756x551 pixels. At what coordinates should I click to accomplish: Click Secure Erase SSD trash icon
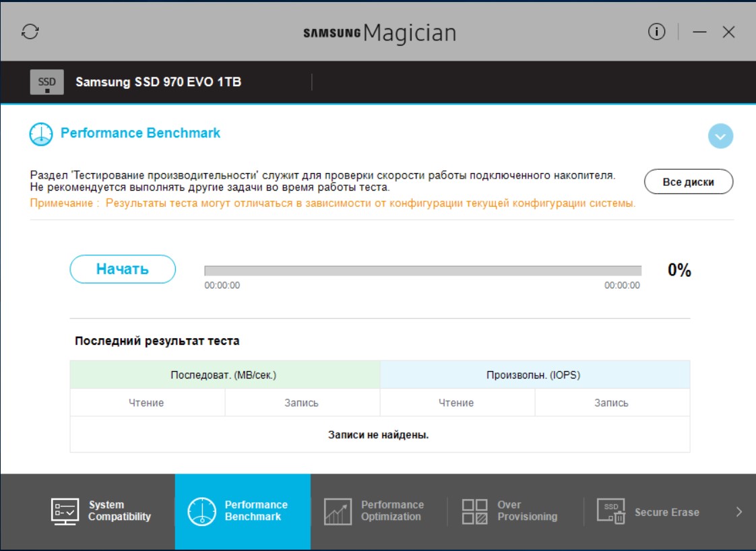coord(611,511)
